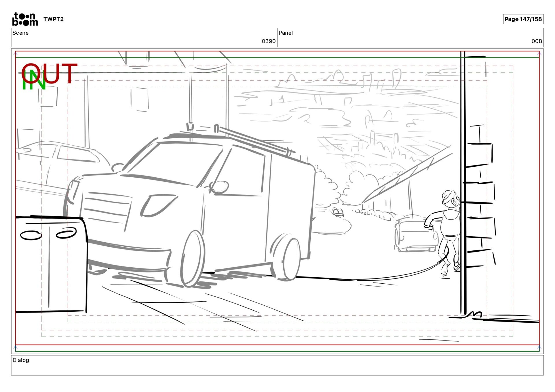Click the bottom-right camera frame corner arrow
This screenshot has height=392, width=555.
coord(539,348)
